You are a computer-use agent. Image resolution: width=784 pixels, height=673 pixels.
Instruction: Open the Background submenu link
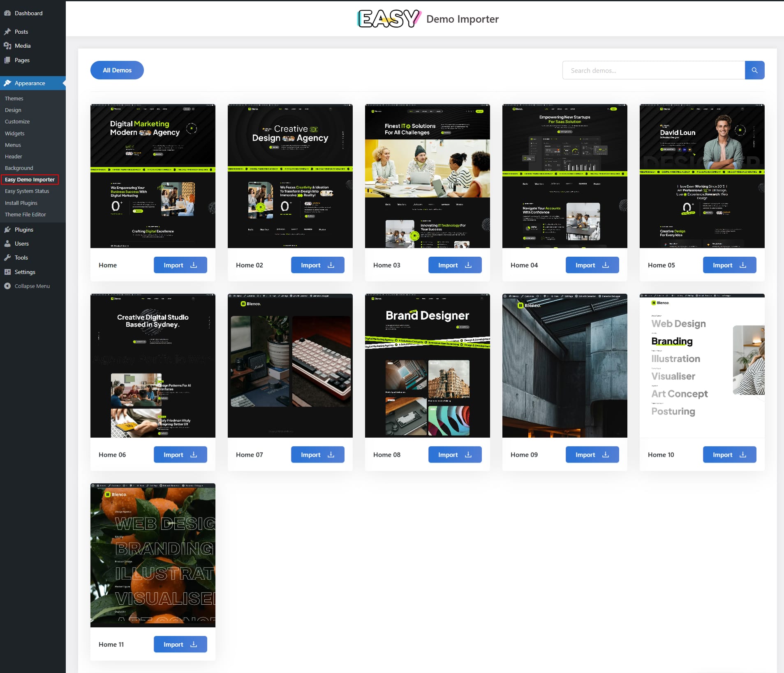pos(19,168)
